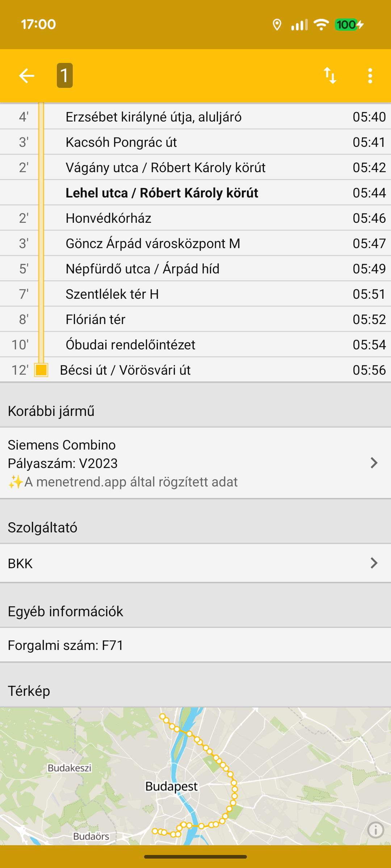Tap the route number 1 badge
The height and width of the screenshot is (868, 391).
point(65,76)
